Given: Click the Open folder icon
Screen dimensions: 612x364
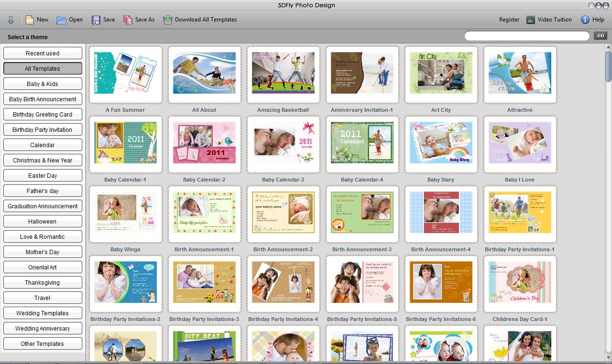Looking at the screenshot, I should coord(61,20).
